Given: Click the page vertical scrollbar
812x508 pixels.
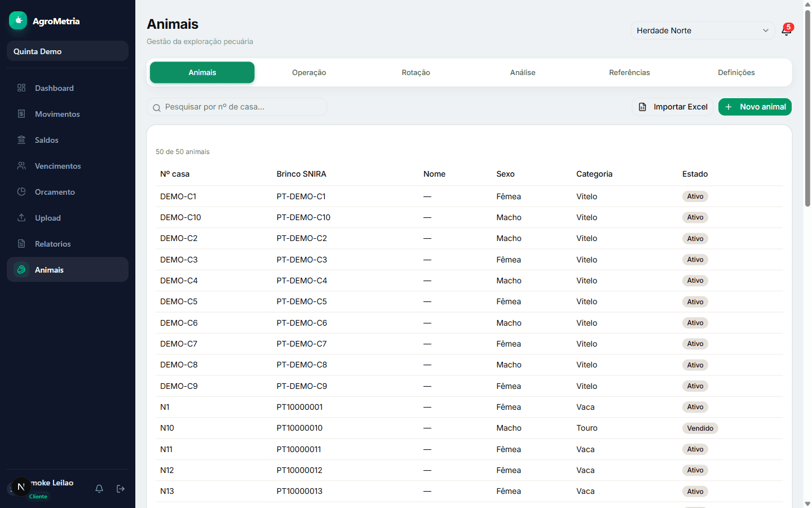Looking at the screenshot, I should [x=807, y=107].
